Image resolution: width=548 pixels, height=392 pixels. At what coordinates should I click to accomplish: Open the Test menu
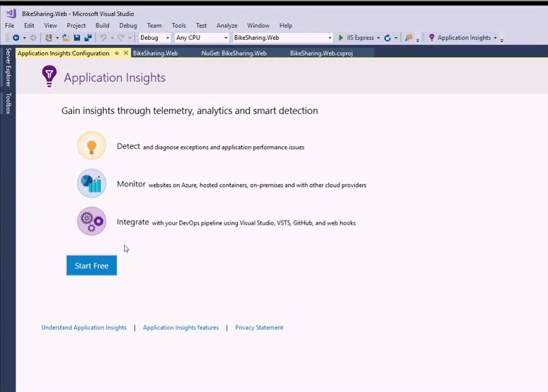(x=201, y=25)
